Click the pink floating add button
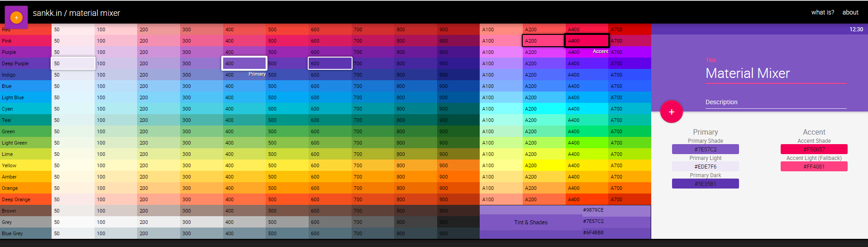Screen dimensions: 868x247 (x=671, y=111)
